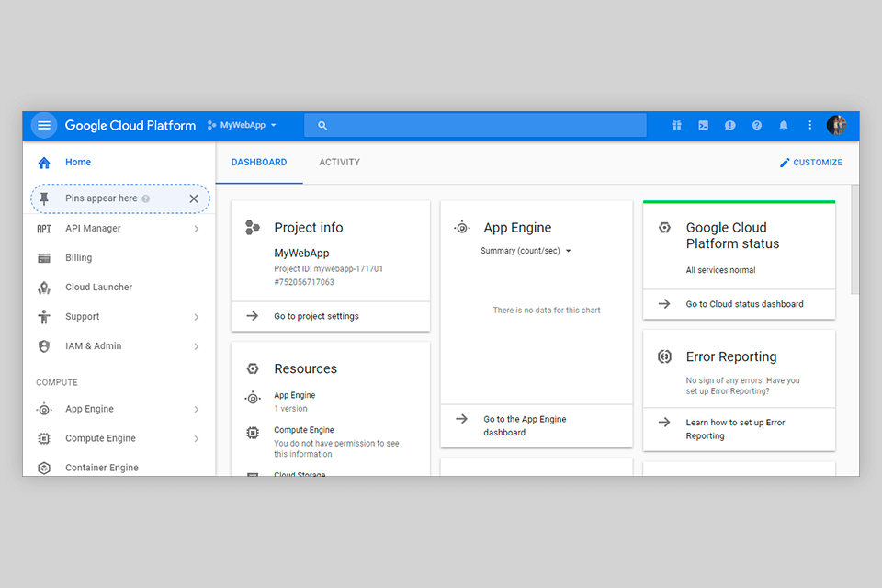
Task: Open the hamburger navigation menu
Action: coord(44,126)
